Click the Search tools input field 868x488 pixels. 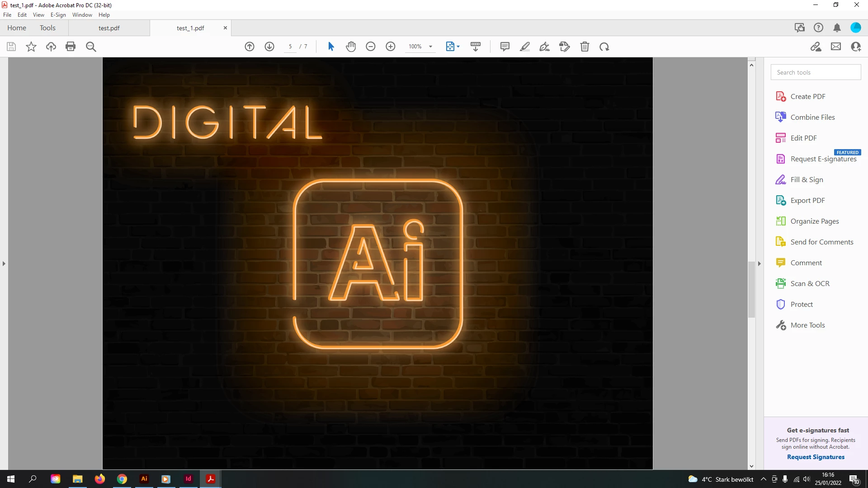816,72
